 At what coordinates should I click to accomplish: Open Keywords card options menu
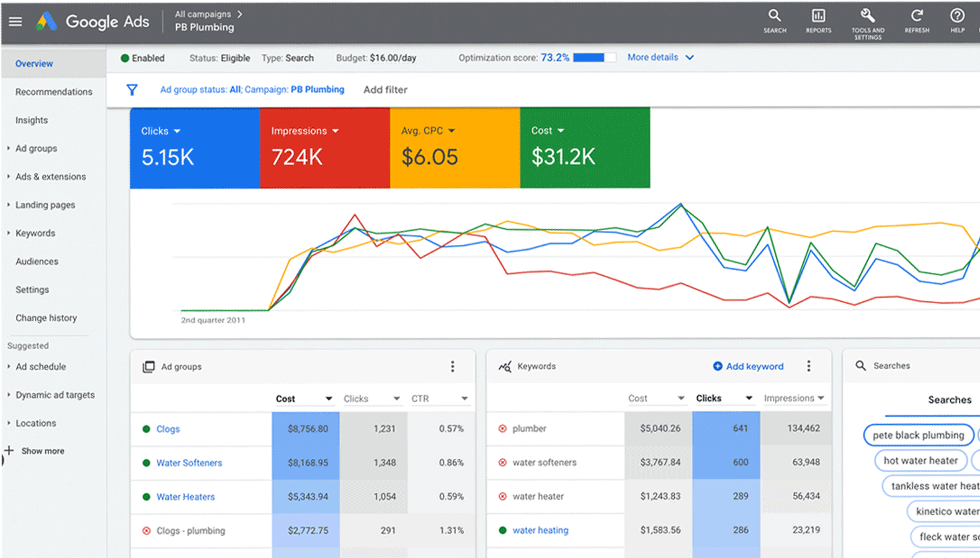[809, 366]
